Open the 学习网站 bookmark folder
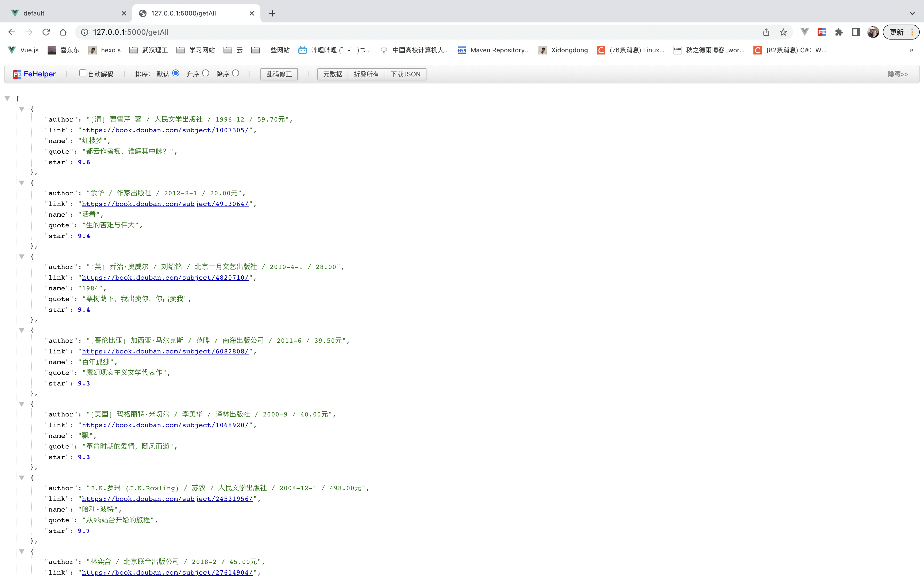This screenshot has height=577, width=924. (x=195, y=50)
